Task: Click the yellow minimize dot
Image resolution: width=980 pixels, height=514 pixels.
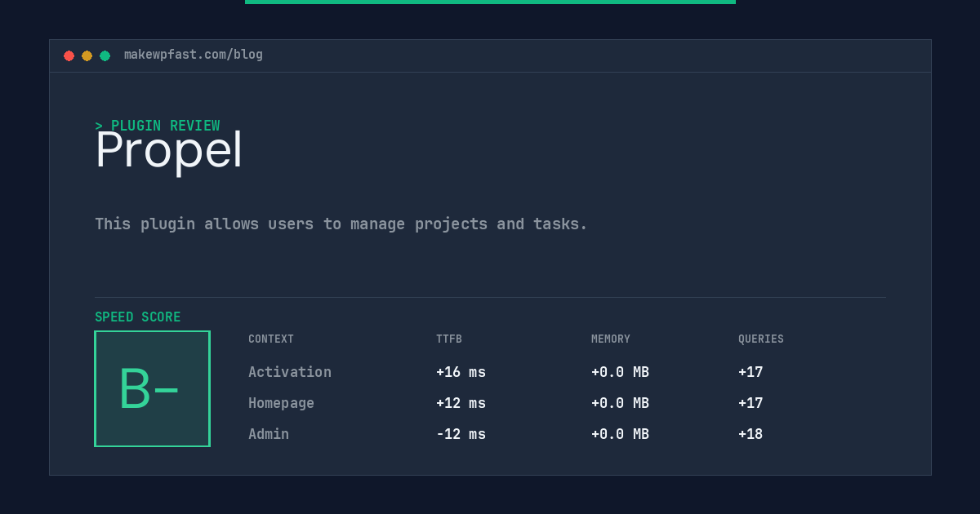Action: point(87,55)
